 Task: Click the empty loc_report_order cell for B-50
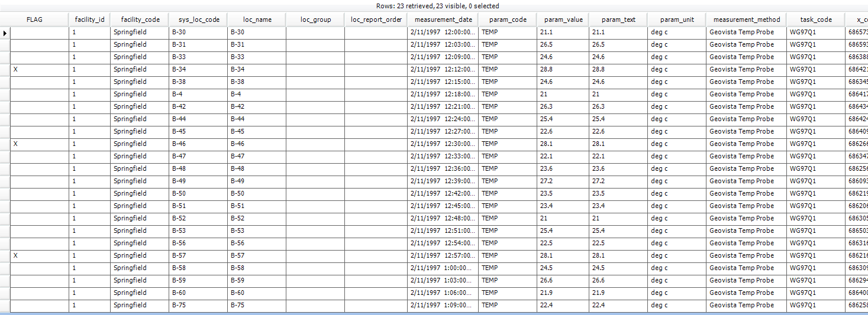[376, 194]
